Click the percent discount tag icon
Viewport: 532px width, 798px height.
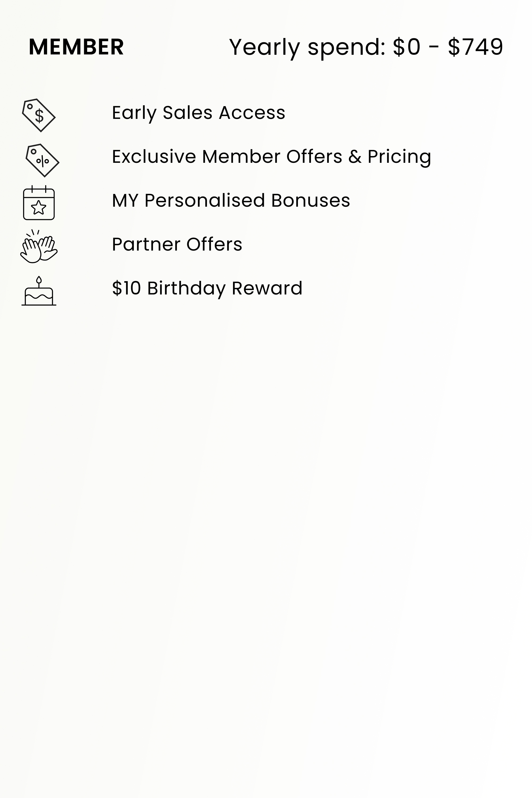coord(42,160)
